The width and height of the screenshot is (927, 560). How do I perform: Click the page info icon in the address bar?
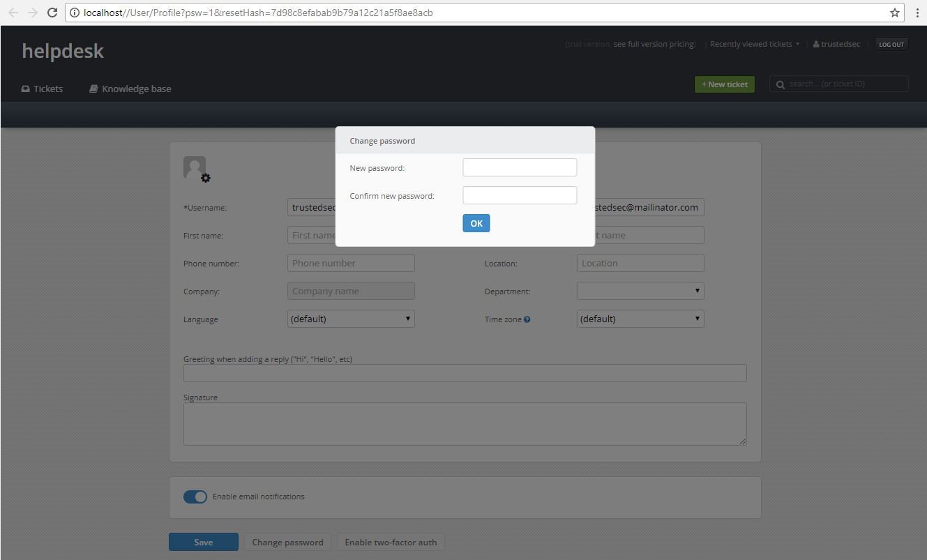point(75,12)
